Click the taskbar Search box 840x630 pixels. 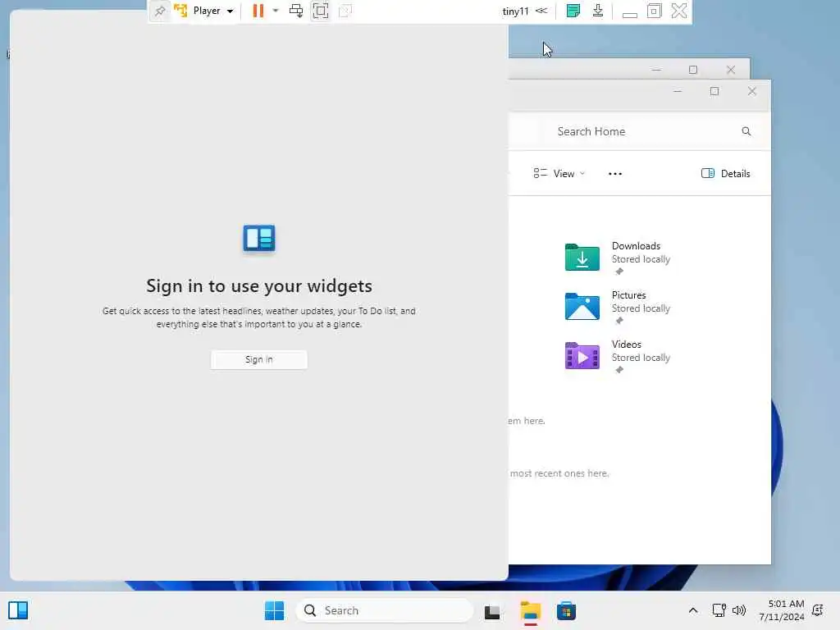click(385, 610)
